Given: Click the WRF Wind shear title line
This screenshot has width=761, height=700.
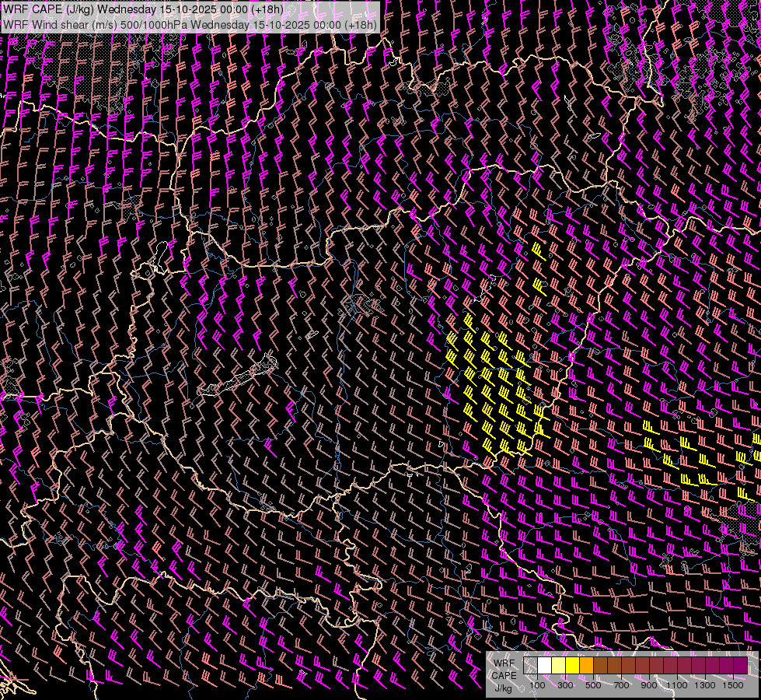Looking at the screenshot, I should click(x=190, y=24).
